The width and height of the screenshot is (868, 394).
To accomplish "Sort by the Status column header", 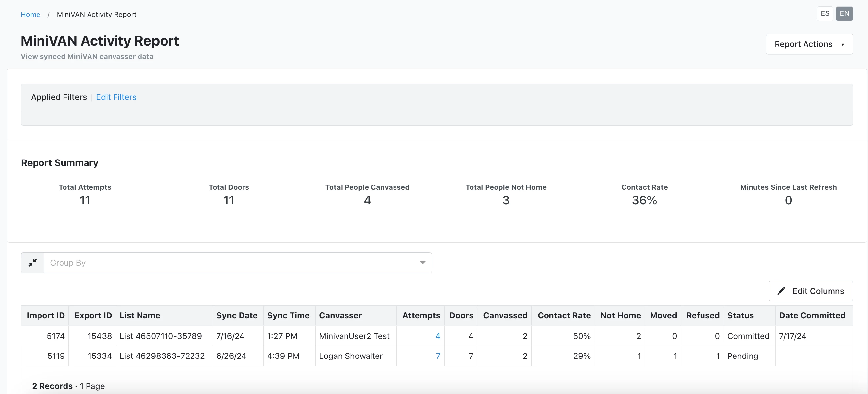I will 740,315.
